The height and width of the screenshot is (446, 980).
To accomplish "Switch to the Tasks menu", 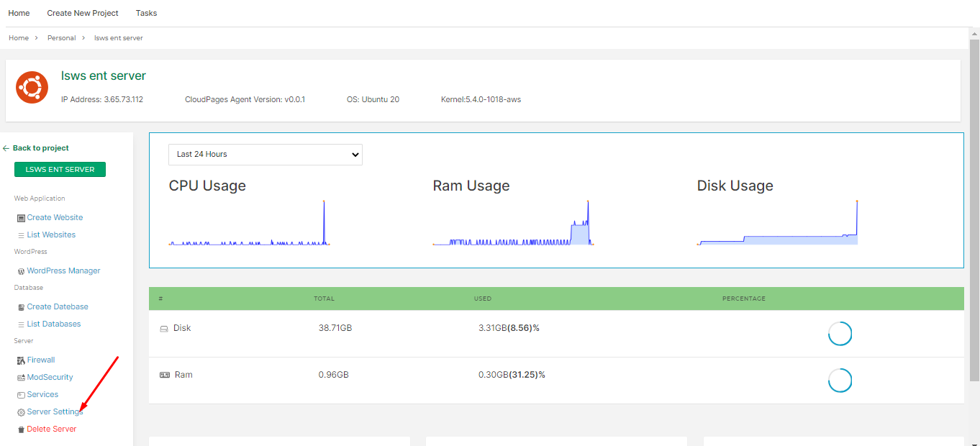I will tap(146, 12).
